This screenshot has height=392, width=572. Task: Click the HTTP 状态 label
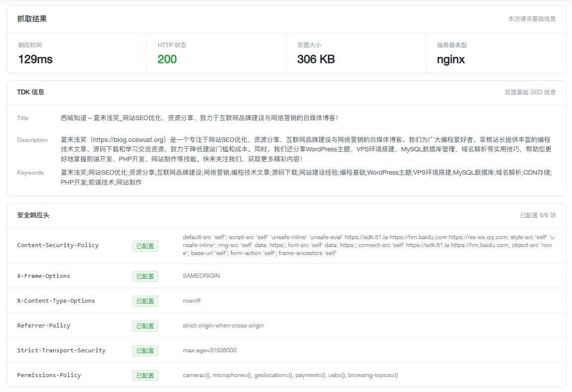click(172, 45)
